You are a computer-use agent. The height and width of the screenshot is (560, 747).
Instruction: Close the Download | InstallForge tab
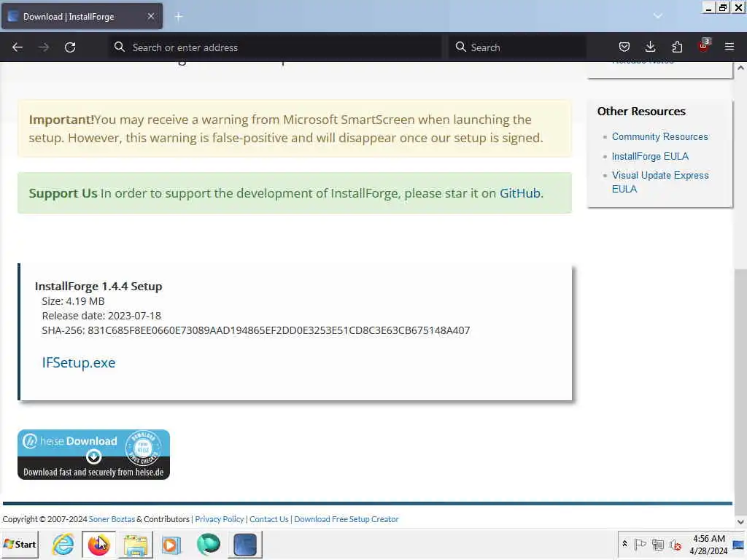pyautogui.click(x=151, y=16)
